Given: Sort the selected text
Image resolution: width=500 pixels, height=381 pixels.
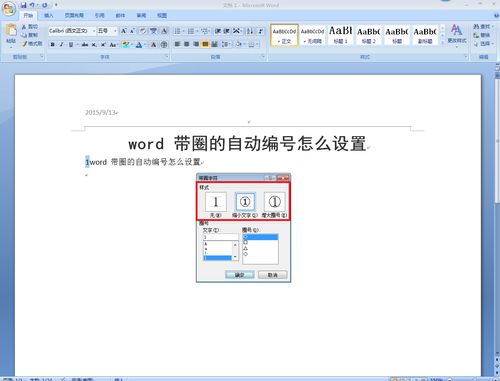Looking at the screenshot, I should 249,31.
